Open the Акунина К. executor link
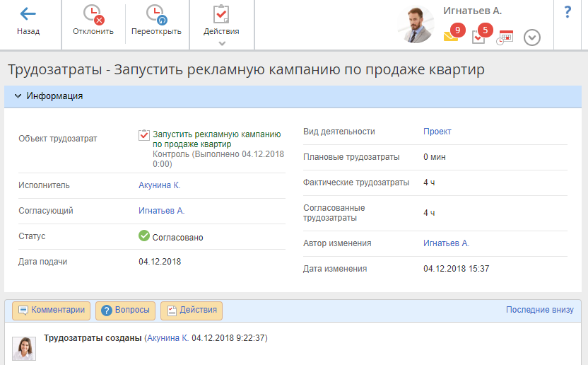Viewport: 588px width, 365px height. (x=160, y=185)
